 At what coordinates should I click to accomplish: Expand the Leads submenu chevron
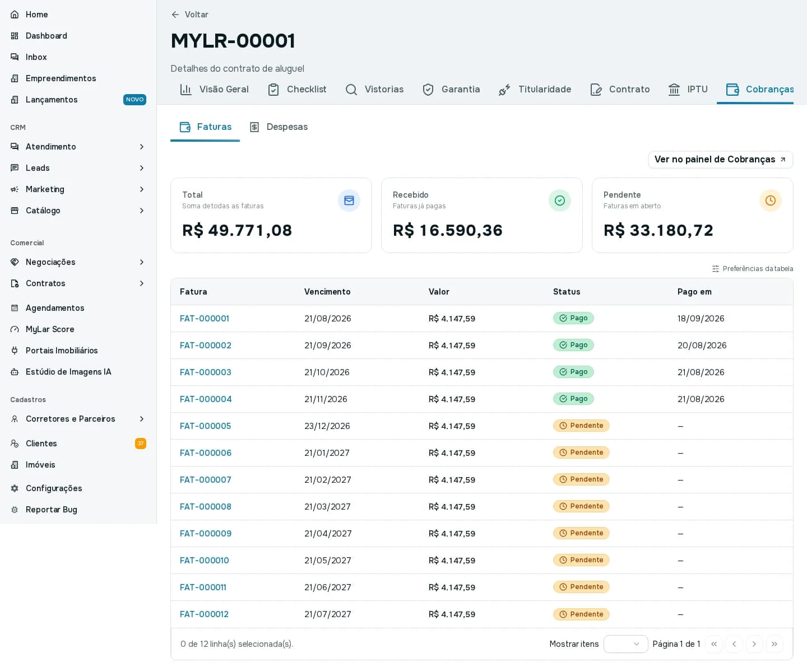point(142,168)
